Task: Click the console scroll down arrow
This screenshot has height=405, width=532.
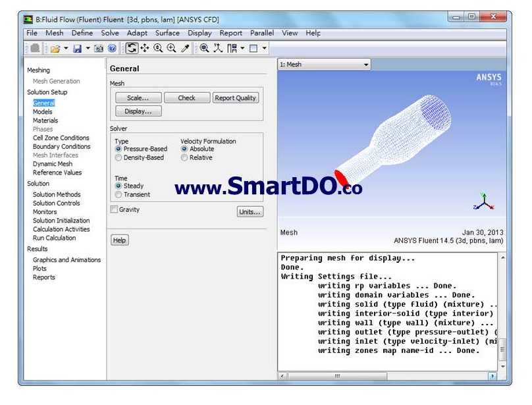Action: tap(503, 367)
